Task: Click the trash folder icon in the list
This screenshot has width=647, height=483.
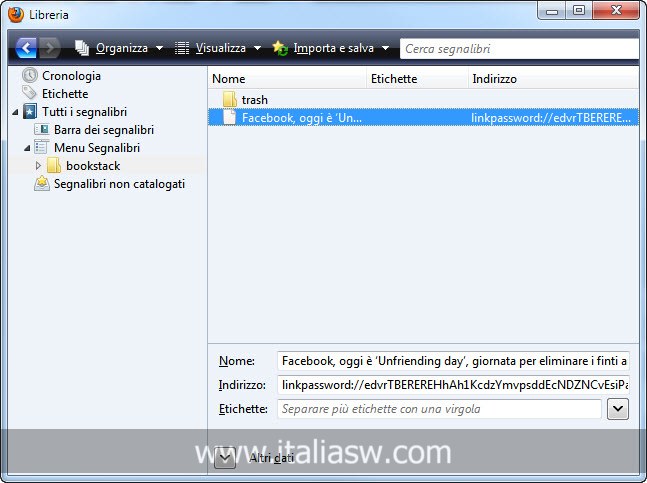Action: click(229, 99)
